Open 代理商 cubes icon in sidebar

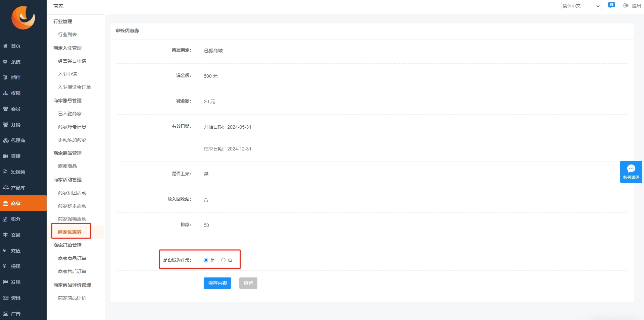(5, 140)
